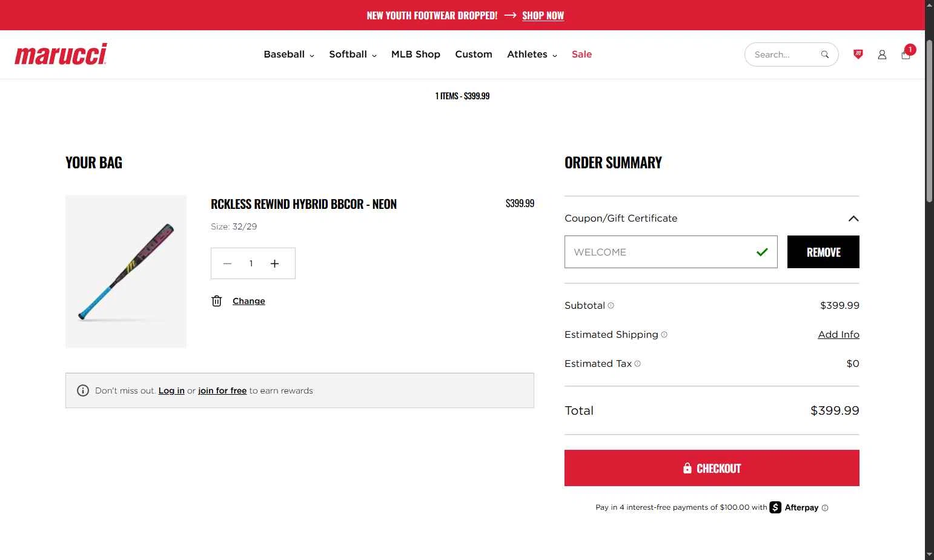Click the Total amount $399.99
The height and width of the screenshot is (560, 934).
835,410
